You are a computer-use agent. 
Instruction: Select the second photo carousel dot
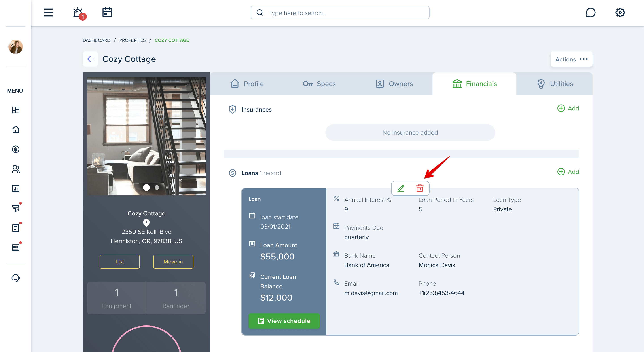click(x=157, y=187)
